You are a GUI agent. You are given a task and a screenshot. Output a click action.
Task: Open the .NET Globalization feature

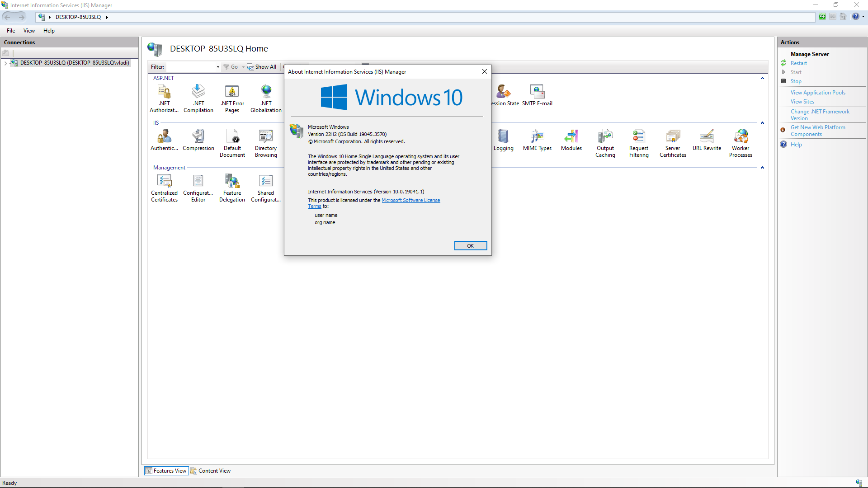[266, 98]
